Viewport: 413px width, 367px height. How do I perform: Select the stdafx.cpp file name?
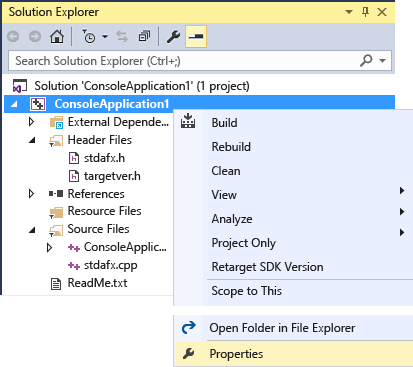(110, 266)
